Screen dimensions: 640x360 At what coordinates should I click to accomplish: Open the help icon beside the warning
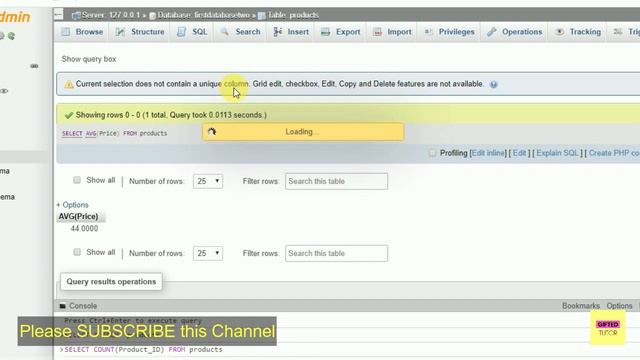493,84
